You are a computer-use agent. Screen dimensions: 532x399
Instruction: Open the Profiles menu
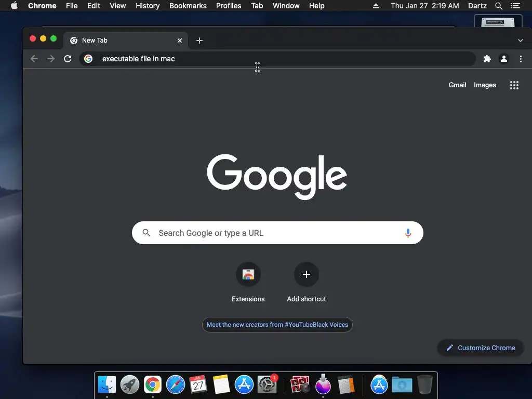pyautogui.click(x=229, y=6)
